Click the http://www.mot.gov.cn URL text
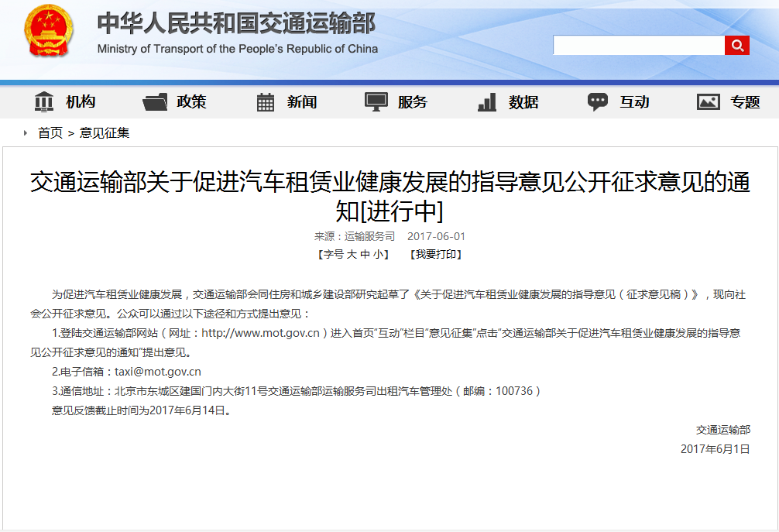Viewport: 779px width, 532px height. pos(260,333)
